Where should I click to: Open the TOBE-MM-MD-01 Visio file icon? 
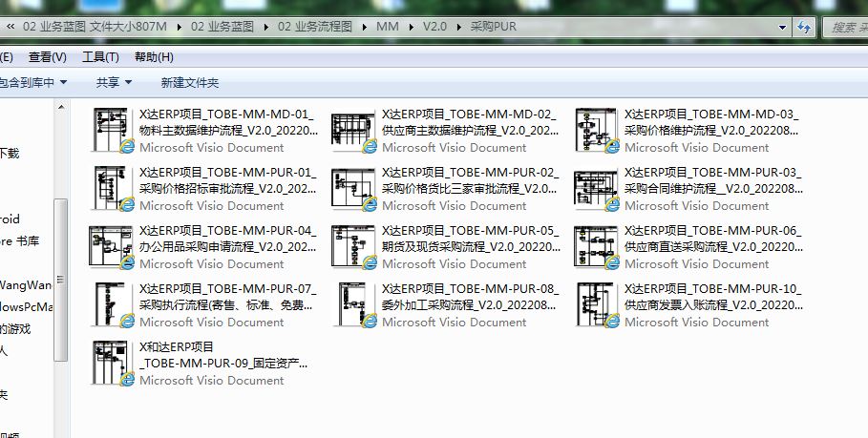click(113, 130)
